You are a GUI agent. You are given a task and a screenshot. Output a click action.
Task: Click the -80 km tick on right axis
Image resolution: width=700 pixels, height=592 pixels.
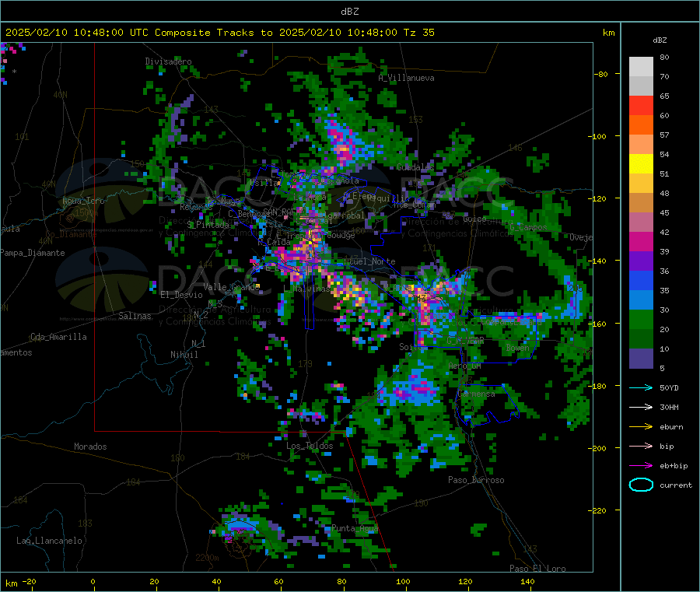[600, 74]
